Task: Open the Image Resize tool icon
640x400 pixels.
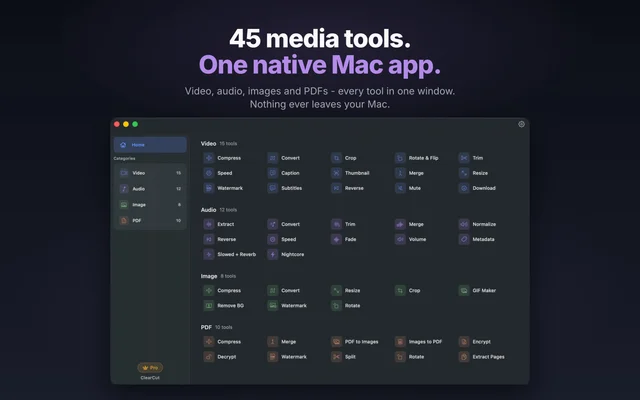Action: tap(336, 291)
